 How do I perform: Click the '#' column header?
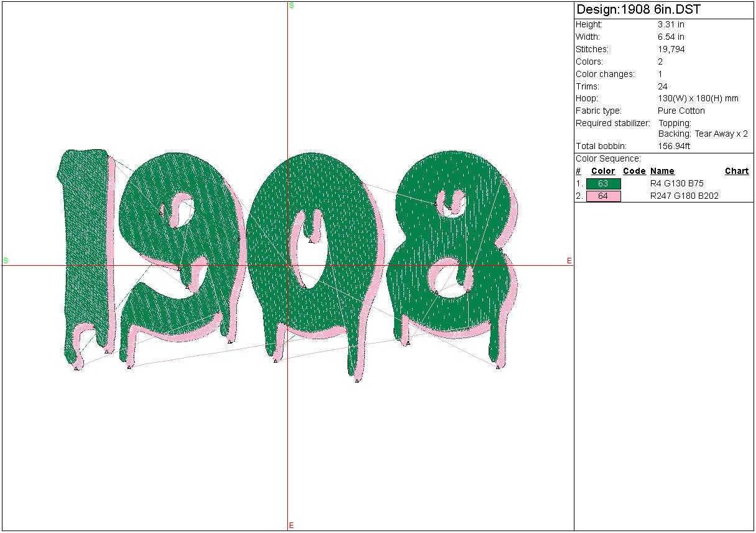(578, 171)
